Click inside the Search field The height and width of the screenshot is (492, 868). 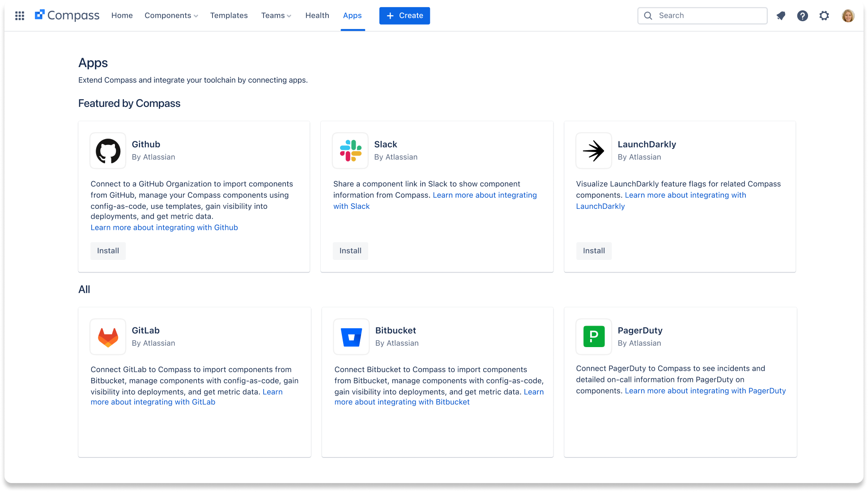702,15
